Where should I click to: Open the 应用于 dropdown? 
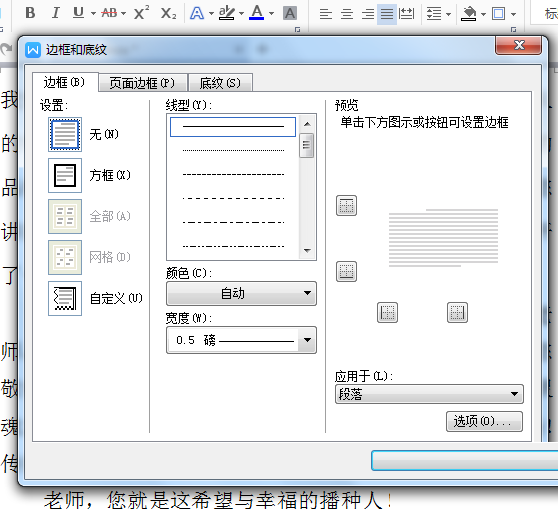pos(429,394)
